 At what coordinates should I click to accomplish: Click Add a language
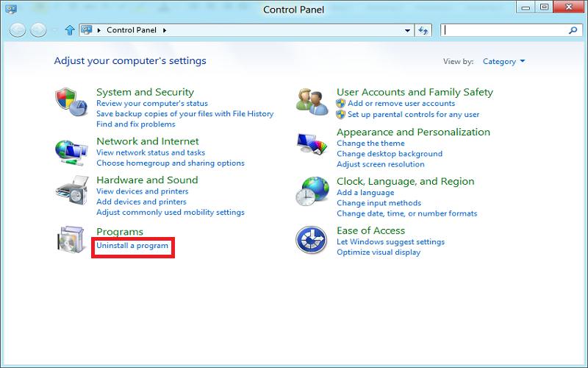365,192
